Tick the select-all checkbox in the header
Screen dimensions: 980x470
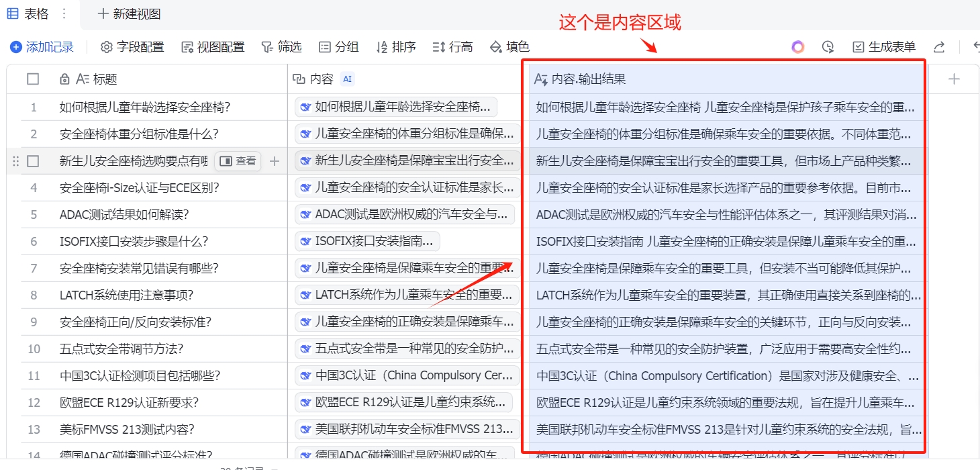(x=33, y=79)
